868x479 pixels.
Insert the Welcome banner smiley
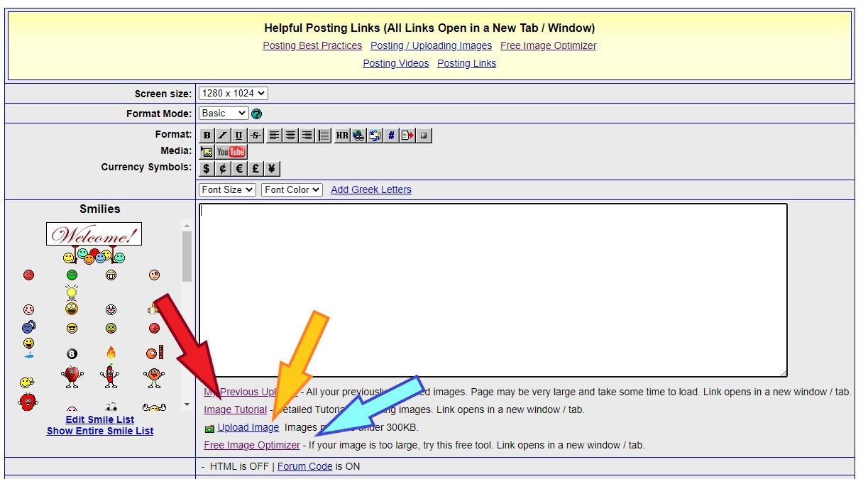tap(94, 243)
